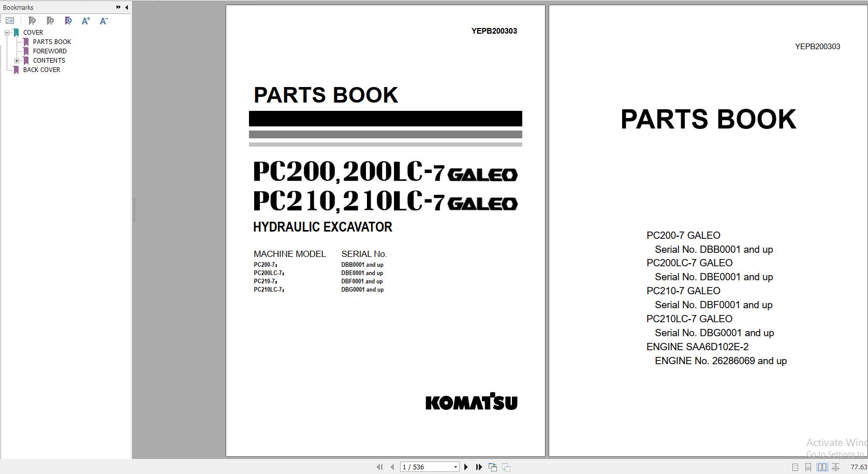
Task: Collapse the COVER bookmark node
Action: tap(7, 33)
